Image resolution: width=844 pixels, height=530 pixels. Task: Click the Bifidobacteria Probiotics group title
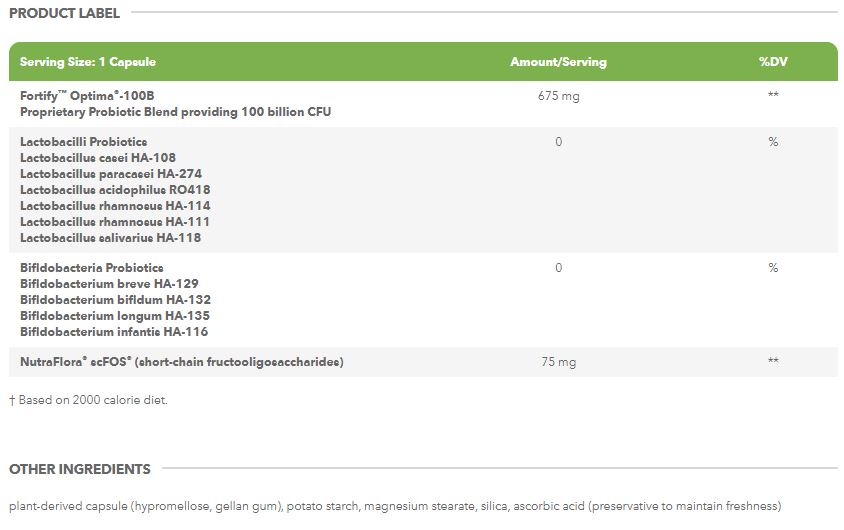(91, 268)
